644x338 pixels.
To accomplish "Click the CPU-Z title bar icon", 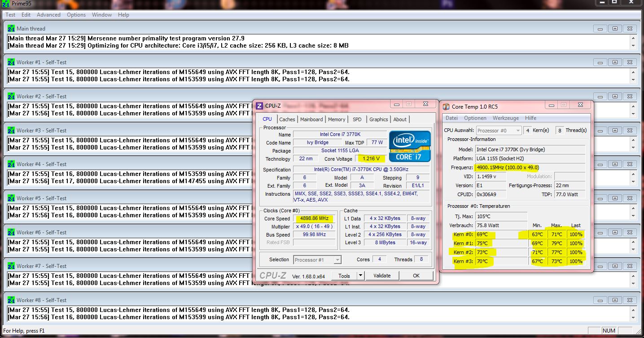I will pos(259,106).
